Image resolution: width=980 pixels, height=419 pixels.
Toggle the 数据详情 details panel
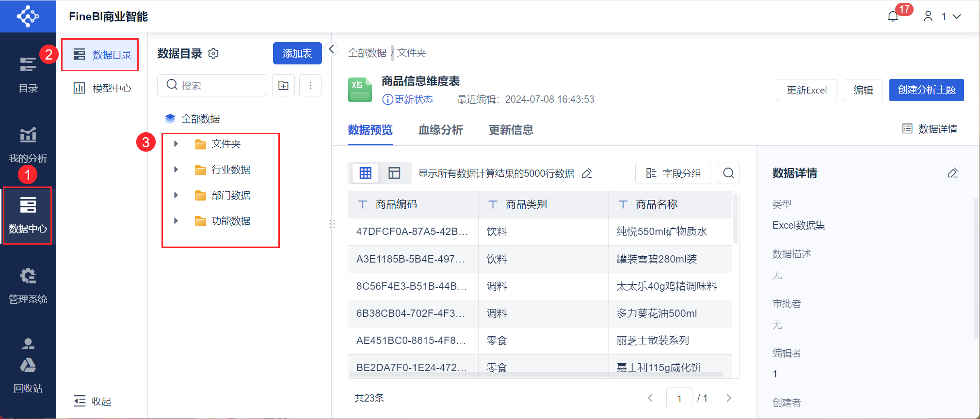(930, 129)
